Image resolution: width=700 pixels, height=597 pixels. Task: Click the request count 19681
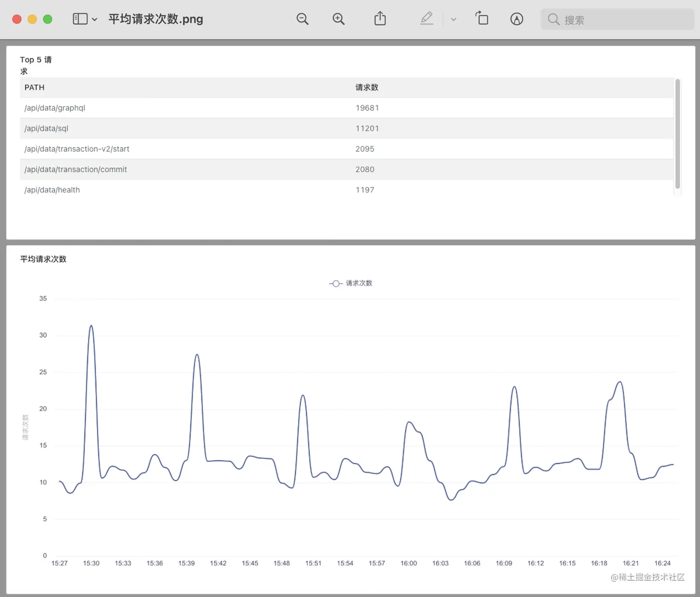(367, 108)
